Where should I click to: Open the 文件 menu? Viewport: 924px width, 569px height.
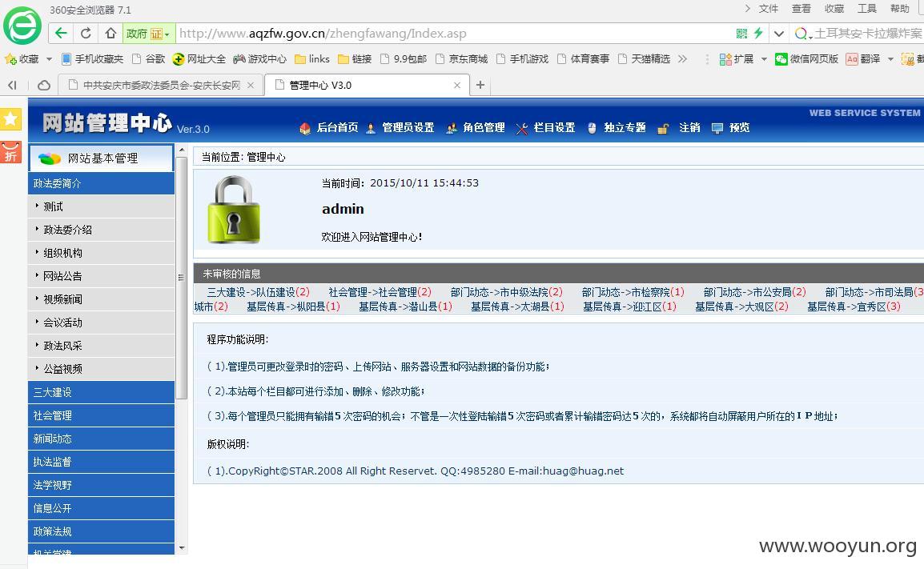pyautogui.click(x=769, y=8)
